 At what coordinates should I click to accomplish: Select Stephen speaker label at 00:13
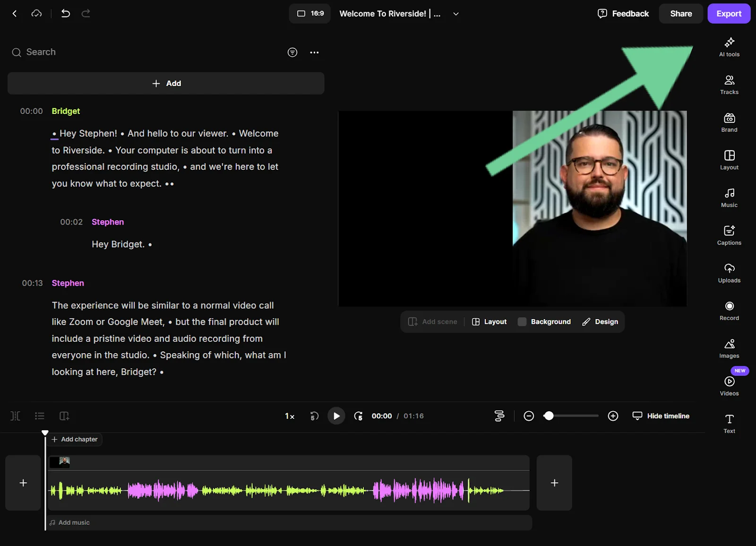68,283
